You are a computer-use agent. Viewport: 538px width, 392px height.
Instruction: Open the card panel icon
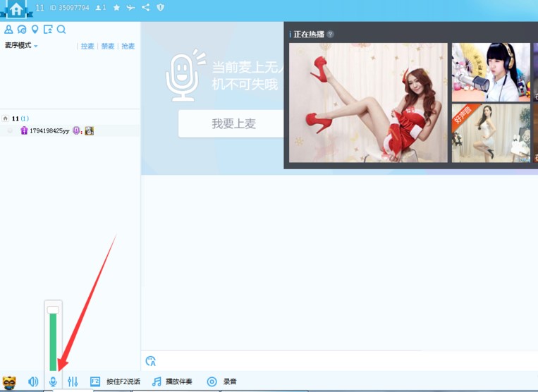[48, 30]
